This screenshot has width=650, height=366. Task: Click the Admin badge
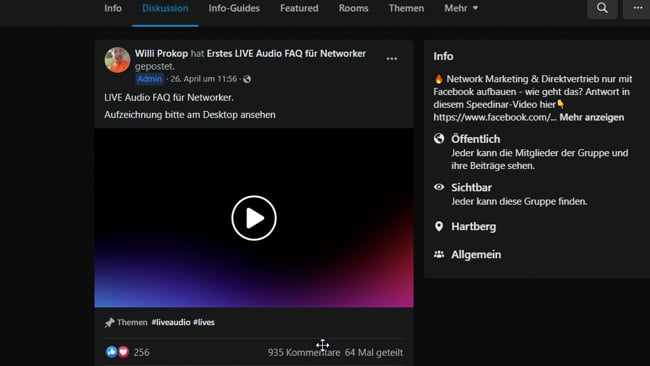tap(149, 79)
